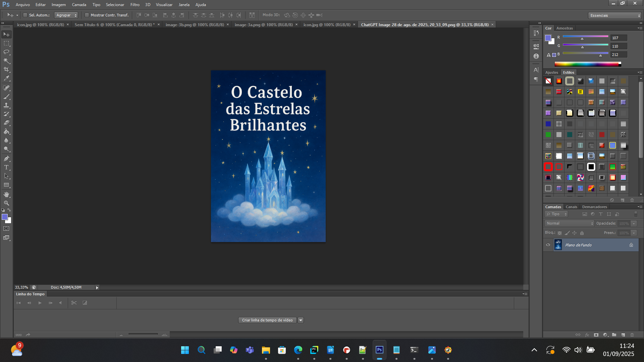This screenshot has height=362, width=644.
Task: Click the timeline scissors split icon
Action: click(74, 303)
